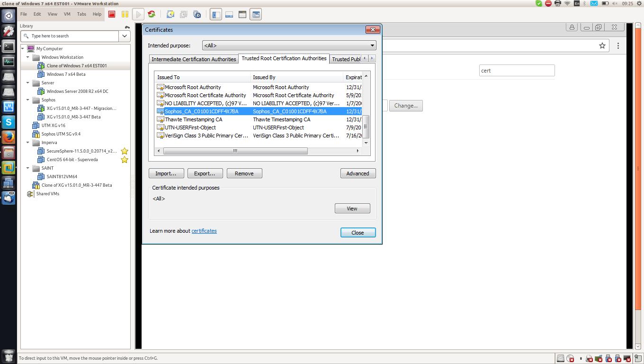Viewport: 644px width, 364px height.
Task: Click the red Power Off VM toolbar icon
Action: 112,14
